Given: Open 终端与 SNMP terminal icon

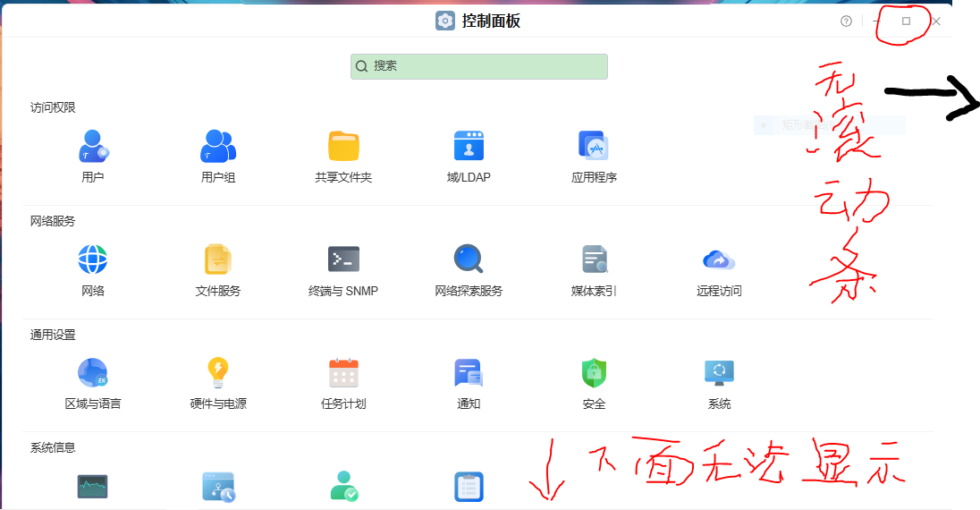Looking at the screenshot, I should 343,259.
